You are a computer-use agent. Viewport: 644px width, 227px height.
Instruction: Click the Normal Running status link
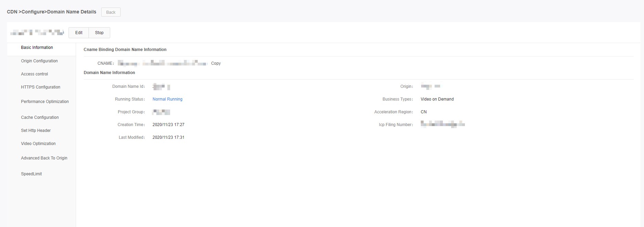click(x=167, y=99)
